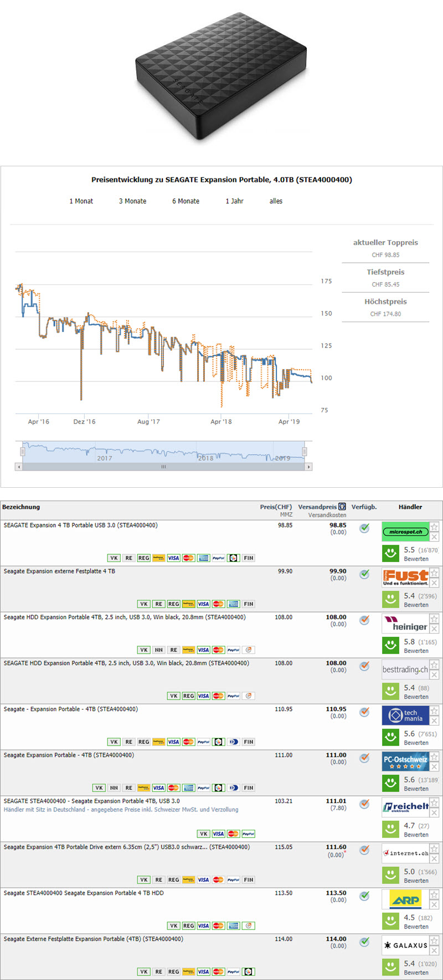Viewport: 443px width, 980px height.
Task: Favorite the Galaxus dealer with star icon
Action: pos(435,940)
